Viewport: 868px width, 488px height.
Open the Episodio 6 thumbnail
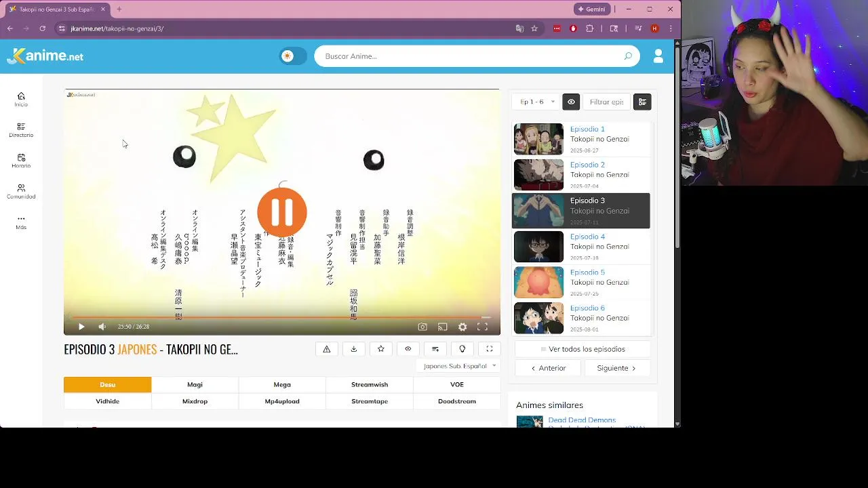[x=538, y=318]
